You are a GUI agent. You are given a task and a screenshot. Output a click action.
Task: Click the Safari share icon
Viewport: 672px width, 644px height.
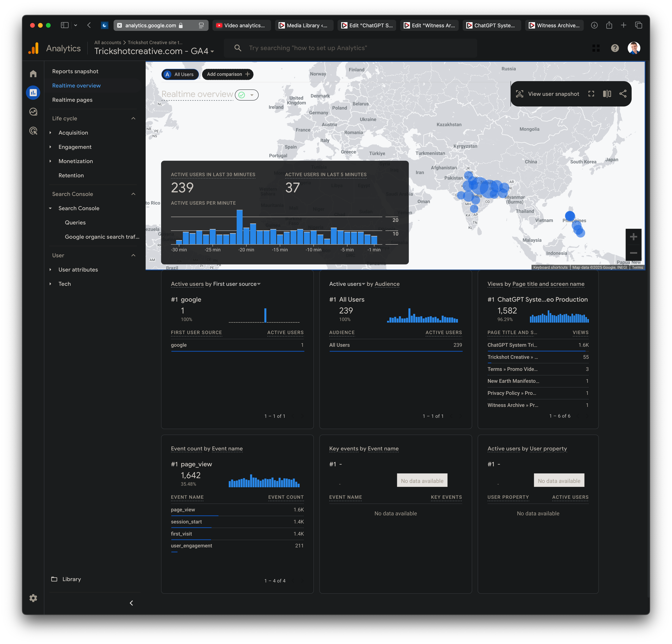click(609, 25)
